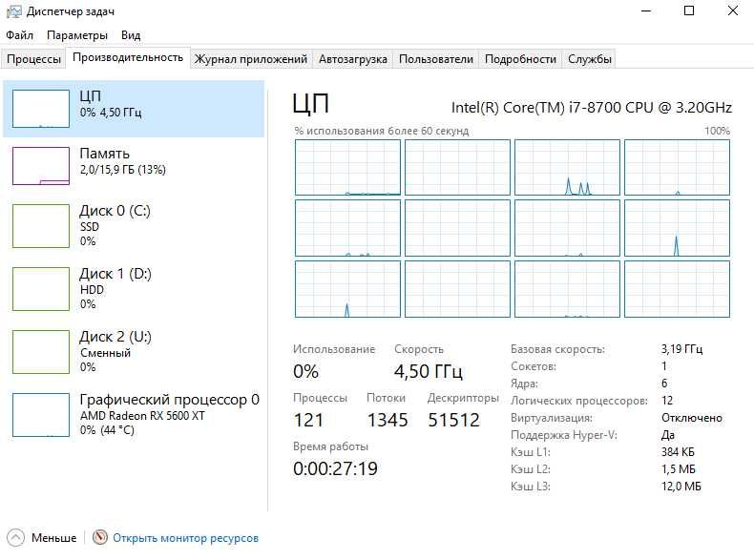Switch to the Журнал приложений tab

[x=250, y=59]
